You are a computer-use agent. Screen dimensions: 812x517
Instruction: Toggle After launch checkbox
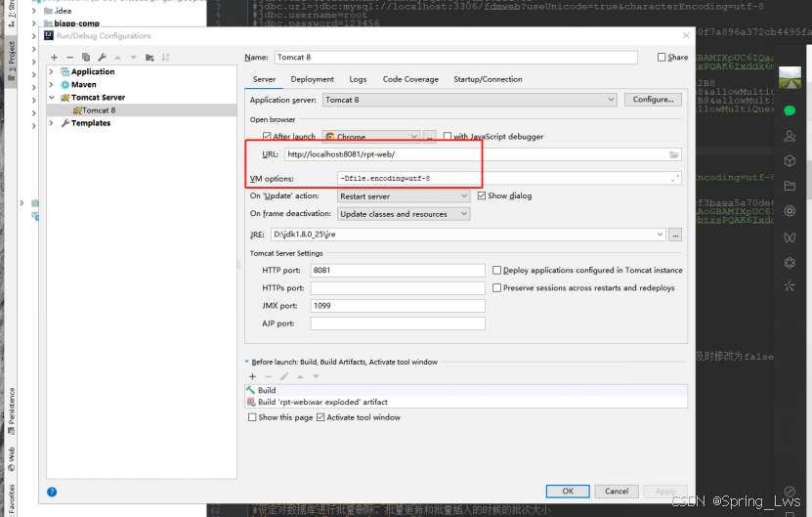click(x=267, y=136)
